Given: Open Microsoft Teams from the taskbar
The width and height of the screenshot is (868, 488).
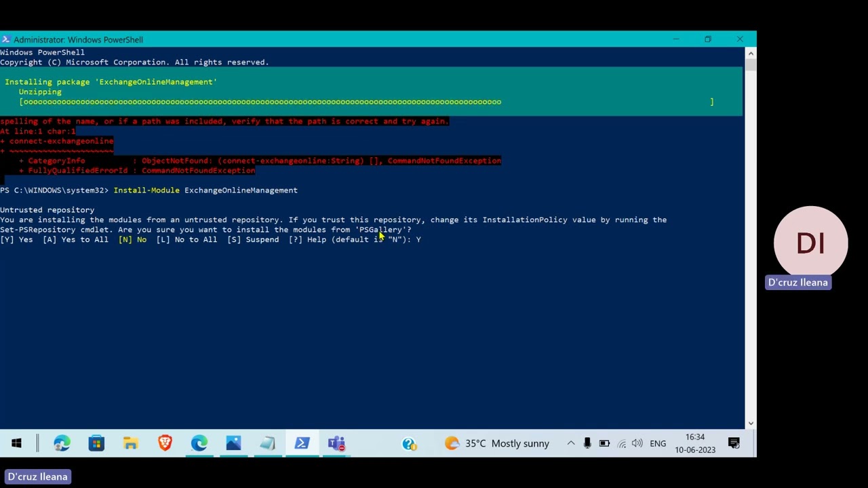Looking at the screenshot, I should coord(336,443).
